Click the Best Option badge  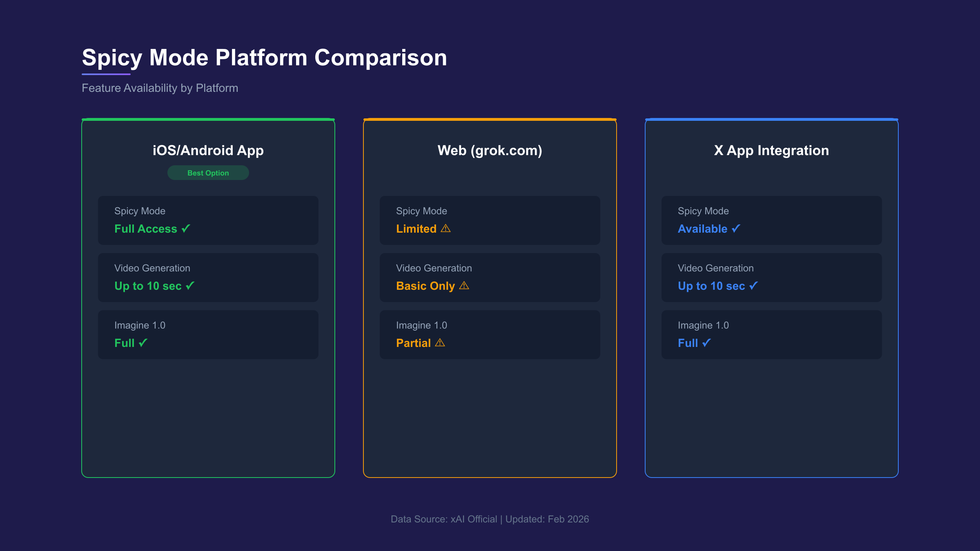[208, 173]
